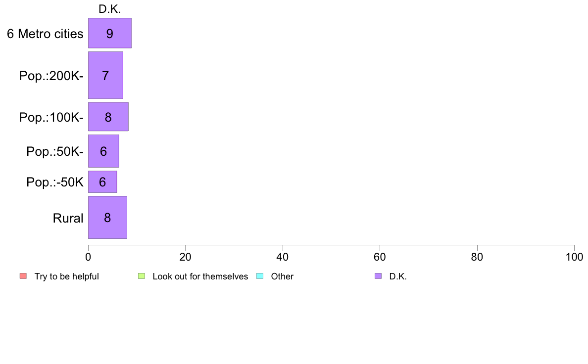
Task: Click the red Try to be helpful swatch
Action: click(x=23, y=276)
